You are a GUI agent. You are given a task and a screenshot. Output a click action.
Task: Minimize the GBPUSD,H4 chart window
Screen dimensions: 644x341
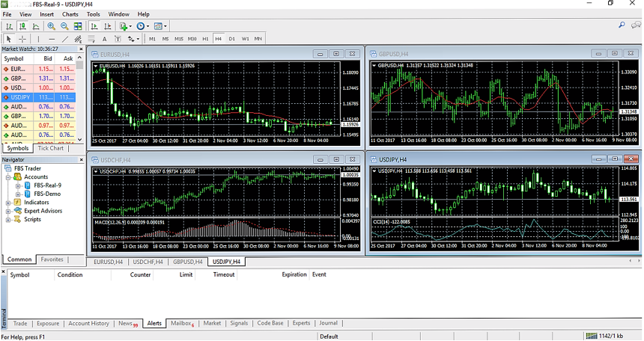(x=599, y=53)
